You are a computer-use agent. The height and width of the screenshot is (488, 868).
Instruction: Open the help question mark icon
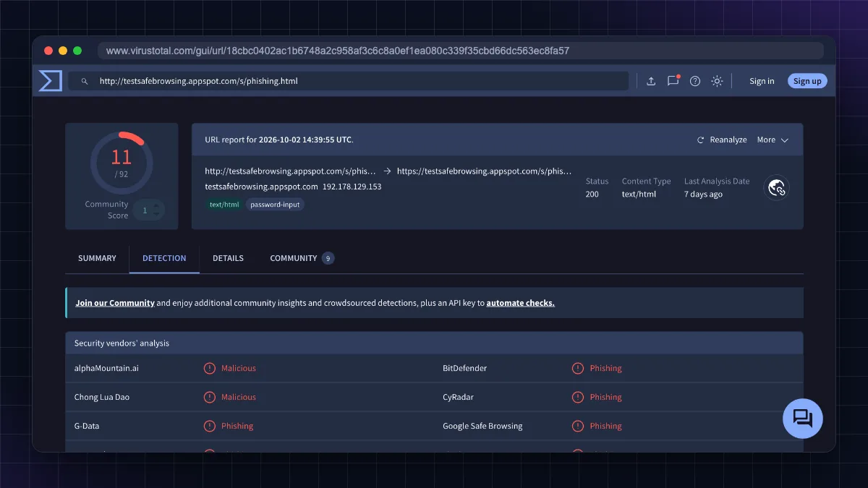695,81
